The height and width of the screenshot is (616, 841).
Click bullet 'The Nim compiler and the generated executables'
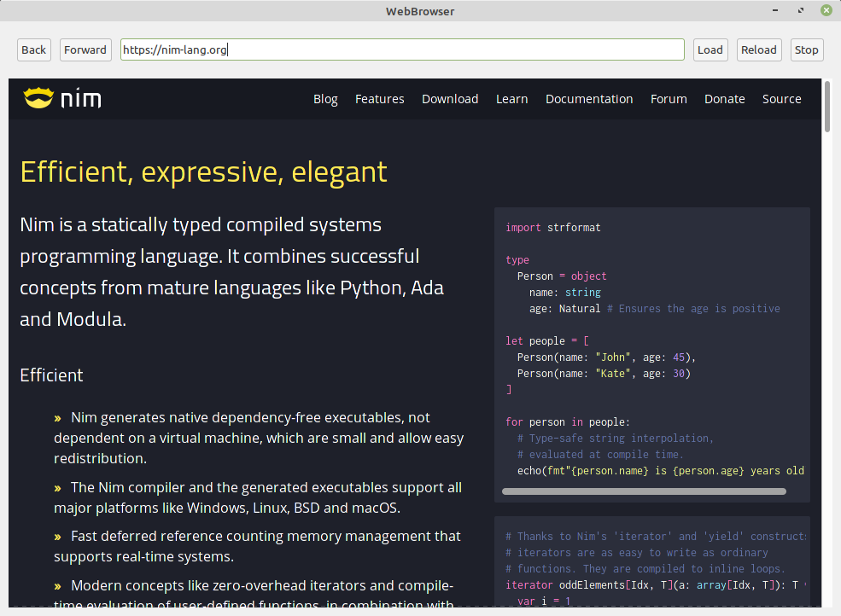coord(258,497)
